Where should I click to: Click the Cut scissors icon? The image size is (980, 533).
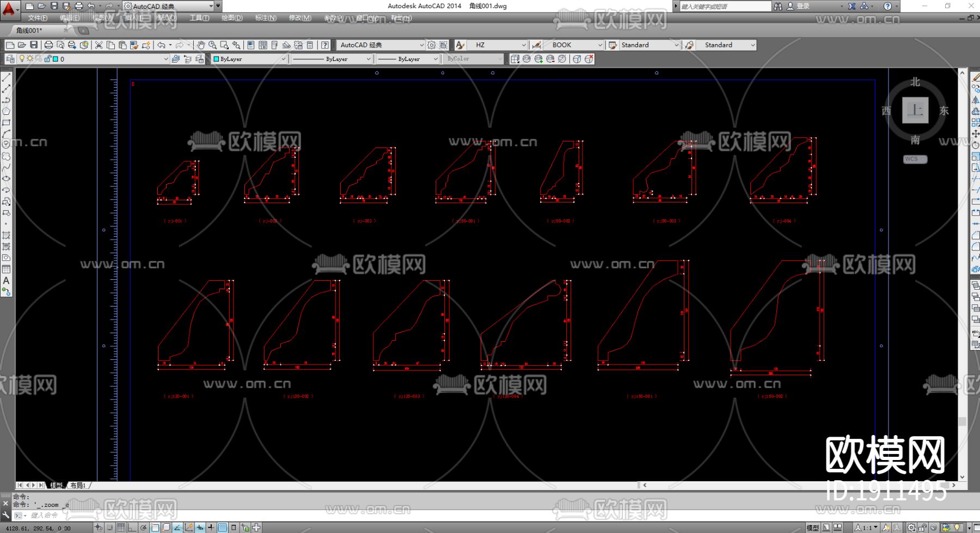99,45
